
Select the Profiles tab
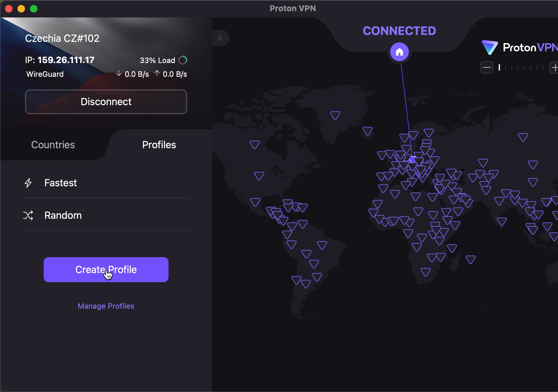point(159,145)
